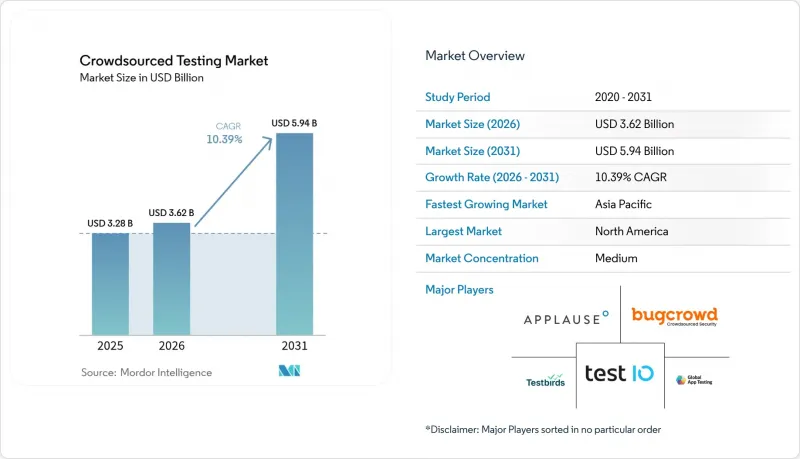Select the 2026 market size bar
Screen dimensions: 800x459
point(171,279)
